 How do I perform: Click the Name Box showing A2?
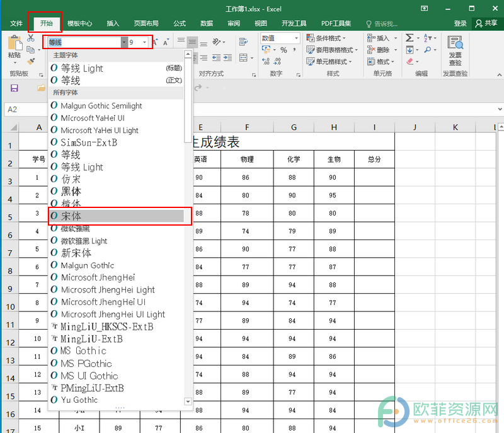(x=26, y=109)
